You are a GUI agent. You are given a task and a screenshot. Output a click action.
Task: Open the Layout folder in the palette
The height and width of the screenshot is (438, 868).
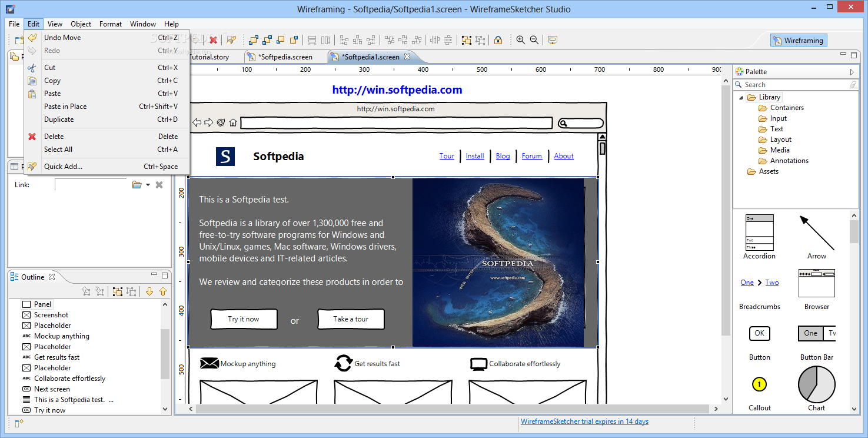tap(775, 140)
